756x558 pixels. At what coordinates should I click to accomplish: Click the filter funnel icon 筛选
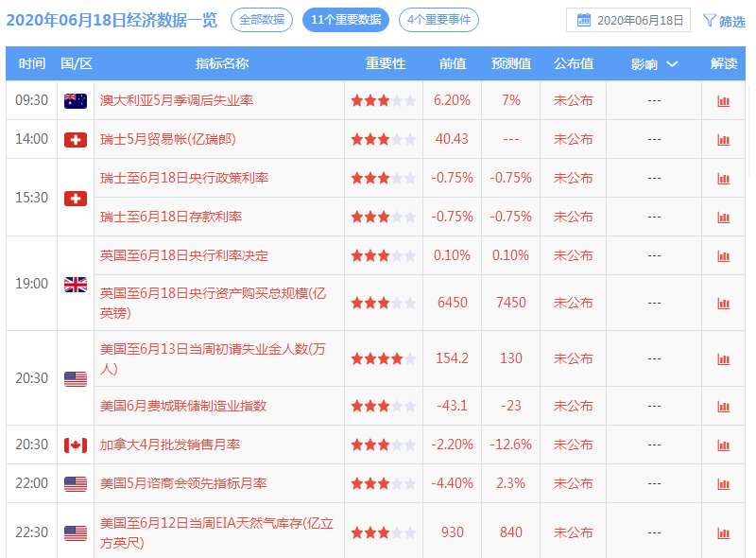(724, 20)
